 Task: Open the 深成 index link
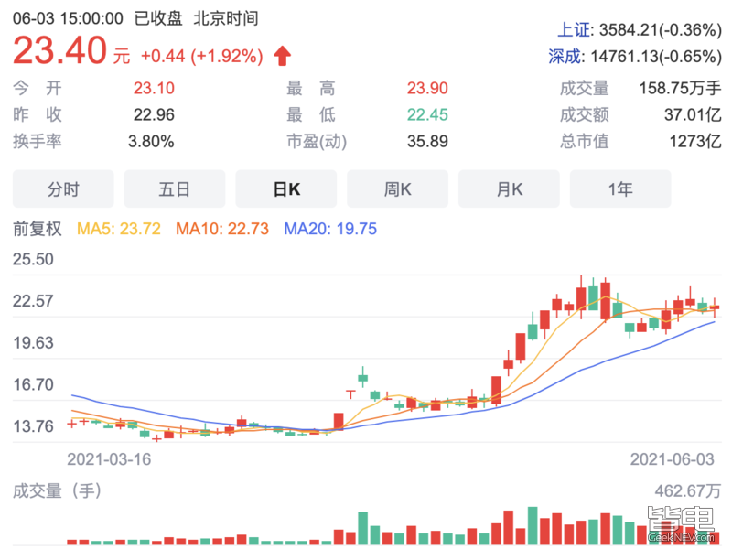point(565,57)
